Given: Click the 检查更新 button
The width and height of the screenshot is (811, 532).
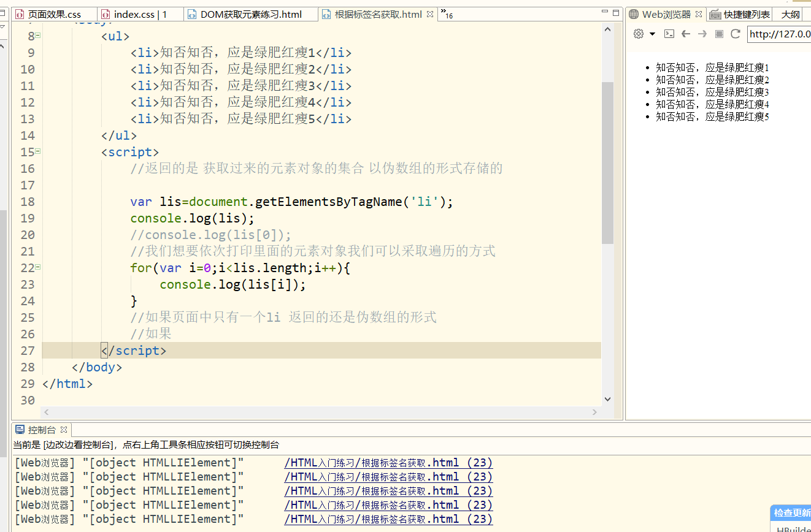Looking at the screenshot, I should 790,512.
